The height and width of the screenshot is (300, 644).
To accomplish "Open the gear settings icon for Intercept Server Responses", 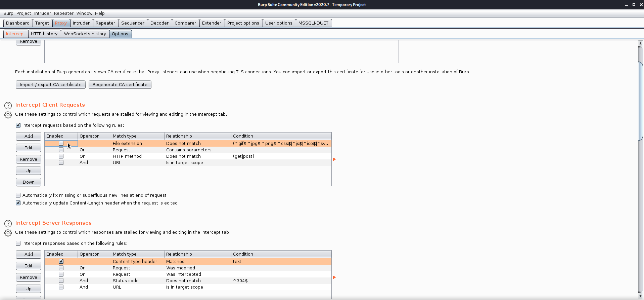I will (x=8, y=233).
